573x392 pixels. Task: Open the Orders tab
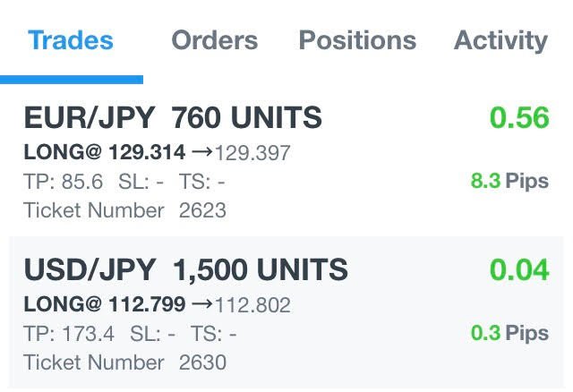tap(215, 40)
